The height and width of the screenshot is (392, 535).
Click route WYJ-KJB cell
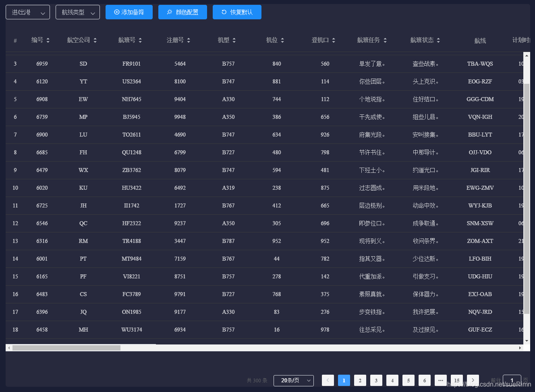pyautogui.click(x=480, y=205)
